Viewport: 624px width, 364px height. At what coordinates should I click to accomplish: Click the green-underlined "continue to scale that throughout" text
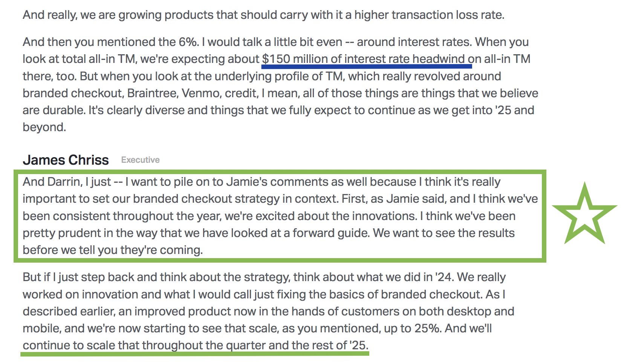(x=123, y=345)
